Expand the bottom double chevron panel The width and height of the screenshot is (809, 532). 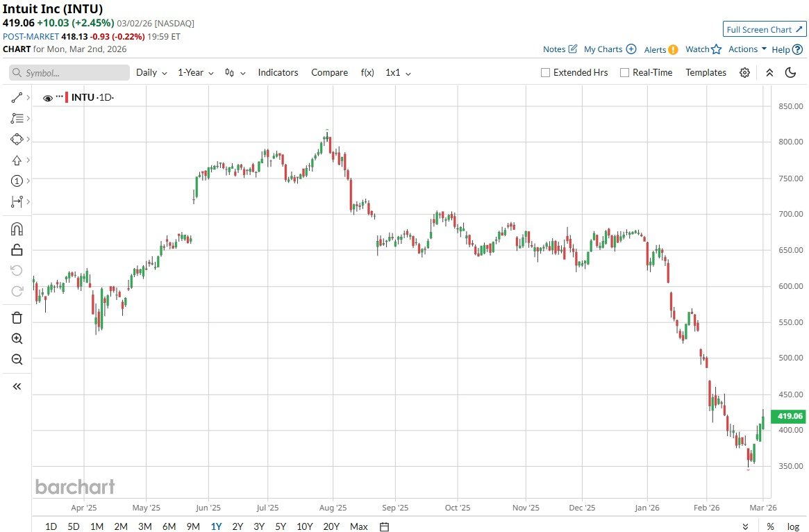pyautogui.click(x=745, y=526)
